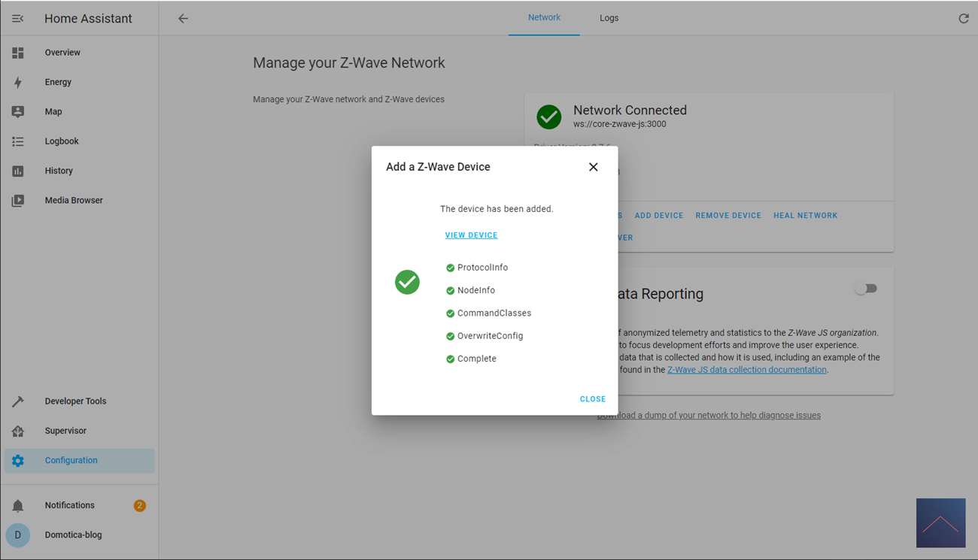Click the Logbook list icon
This screenshot has width=978, height=560.
pyautogui.click(x=18, y=141)
